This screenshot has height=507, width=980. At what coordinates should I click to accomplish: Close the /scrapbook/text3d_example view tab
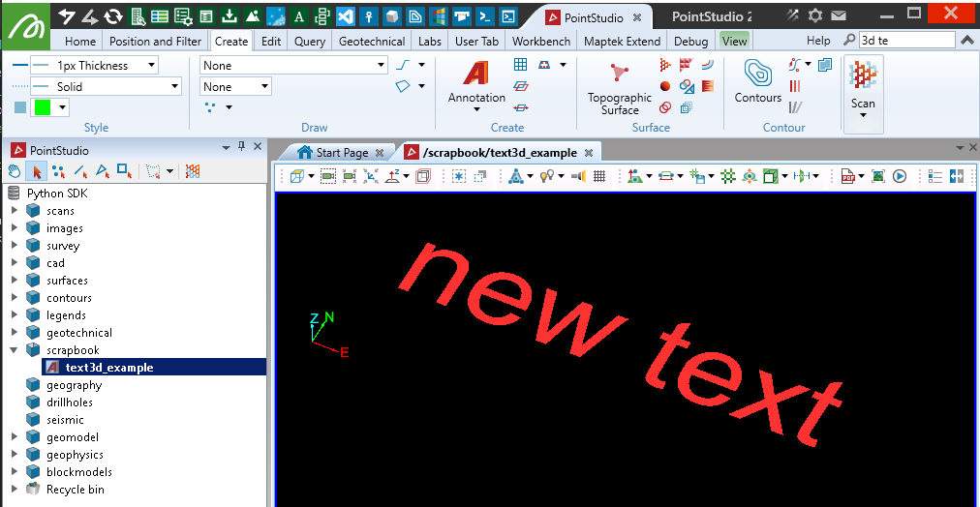coord(589,153)
